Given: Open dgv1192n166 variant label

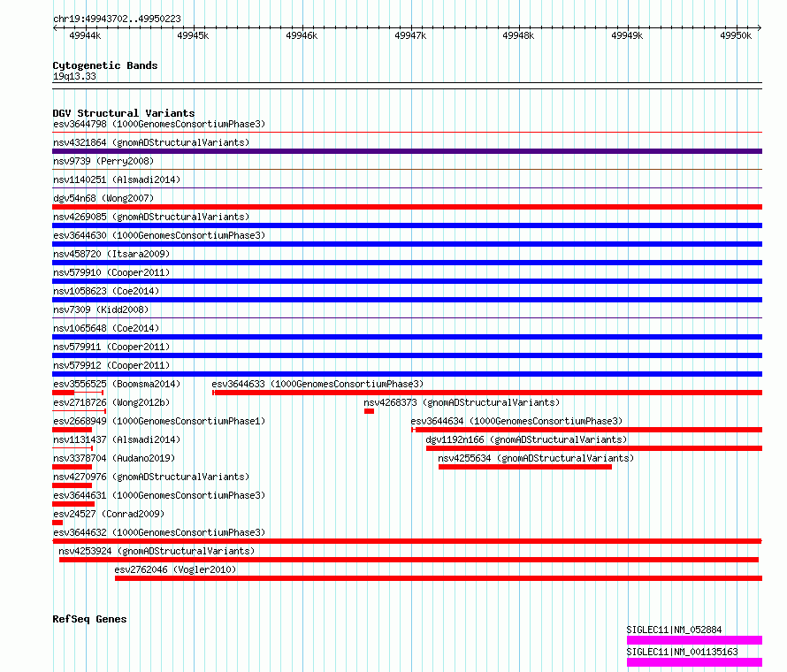Looking at the screenshot, I should click(526, 439).
